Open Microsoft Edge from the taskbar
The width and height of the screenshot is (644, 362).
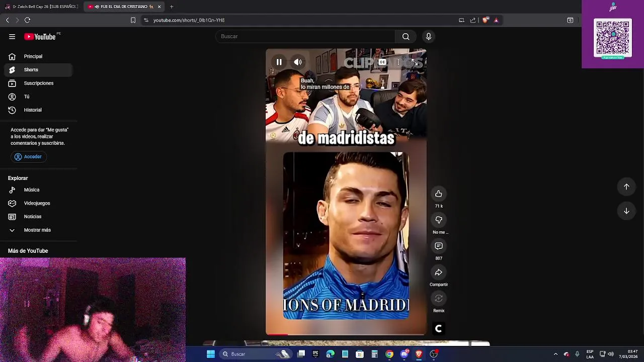point(330,354)
